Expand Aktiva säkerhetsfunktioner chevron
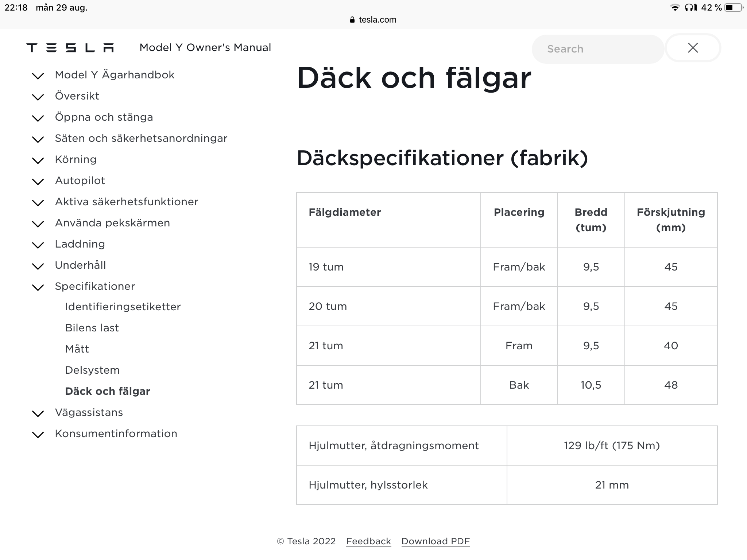Viewport: 747px width, 560px height. pos(38,203)
